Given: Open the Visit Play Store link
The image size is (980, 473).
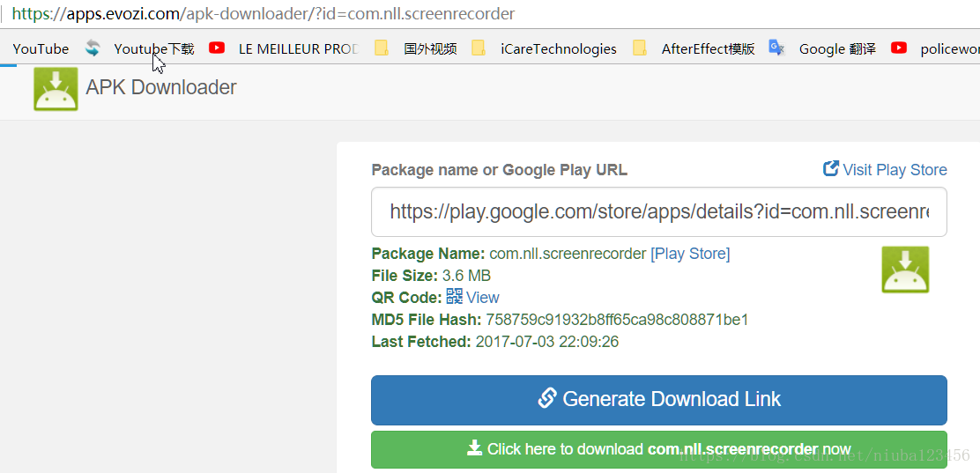Looking at the screenshot, I should click(895, 170).
